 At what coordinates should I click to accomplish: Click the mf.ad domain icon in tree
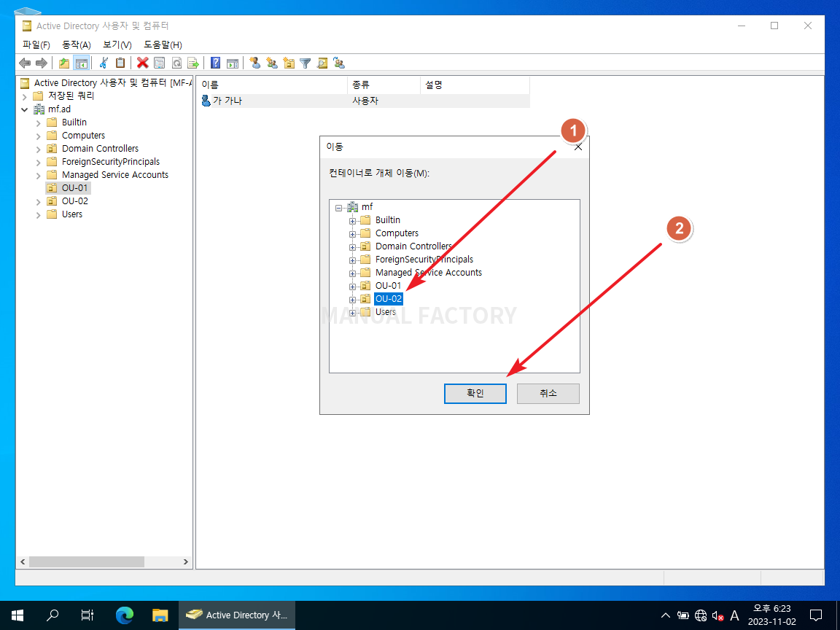pos(39,109)
